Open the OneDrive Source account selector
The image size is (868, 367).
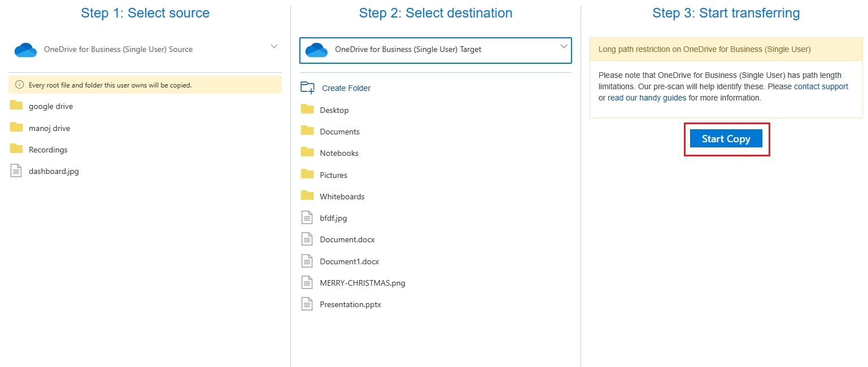click(145, 50)
